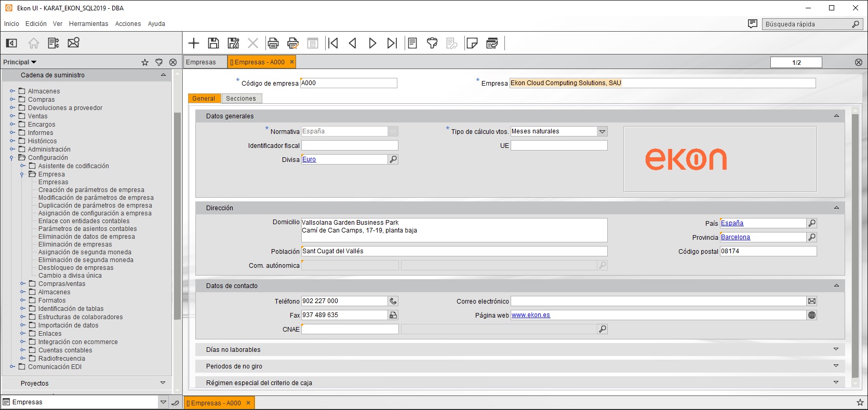Switch to the Secciones tab

point(241,99)
